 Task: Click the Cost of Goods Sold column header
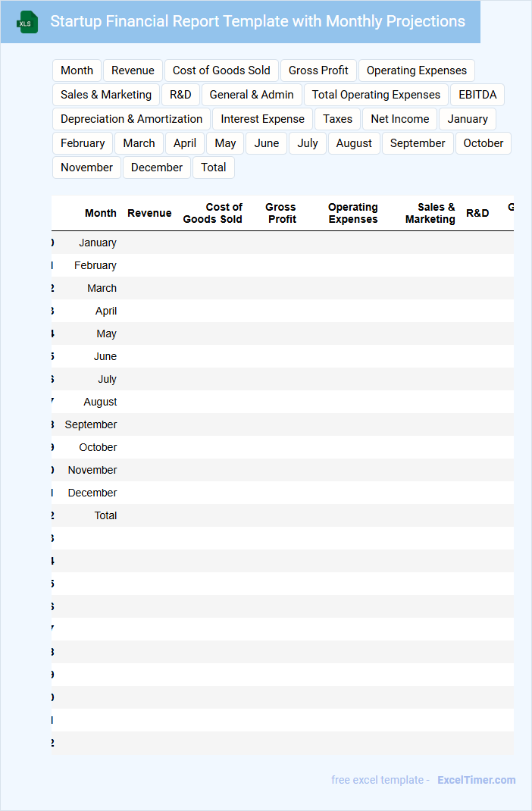212,213
